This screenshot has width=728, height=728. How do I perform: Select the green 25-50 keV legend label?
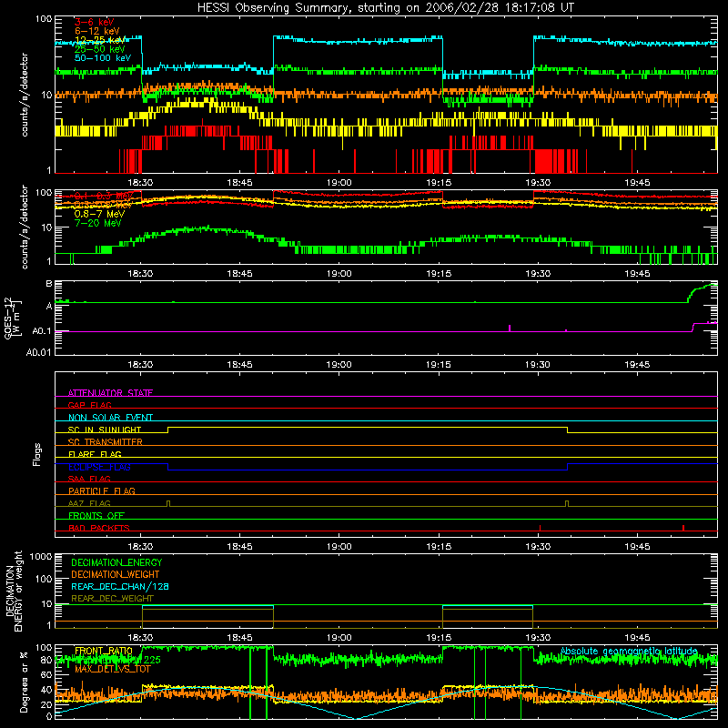[99, 49]
